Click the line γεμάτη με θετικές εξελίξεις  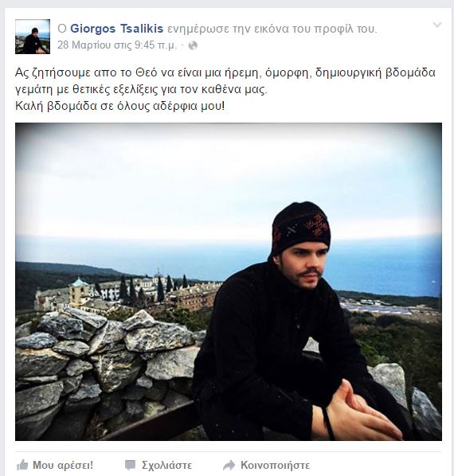141,90
